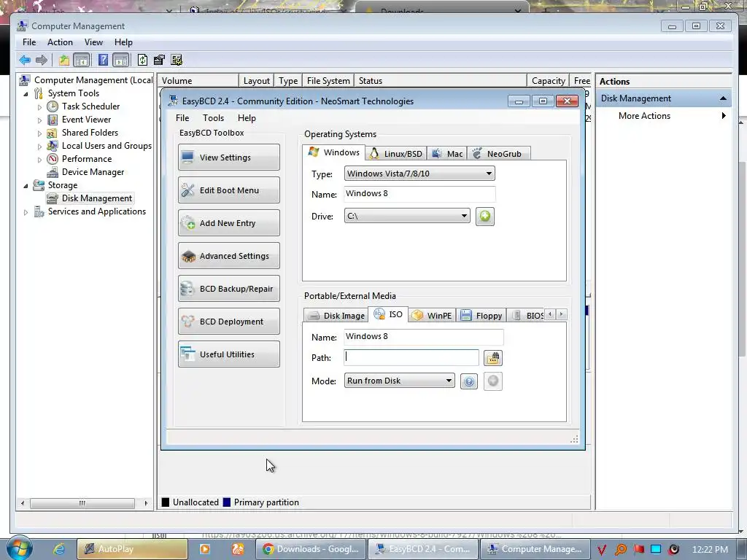The width and height of the screenshot is (747, 560).
Task: Open Useful Utilities section
Action: [228, 354]
